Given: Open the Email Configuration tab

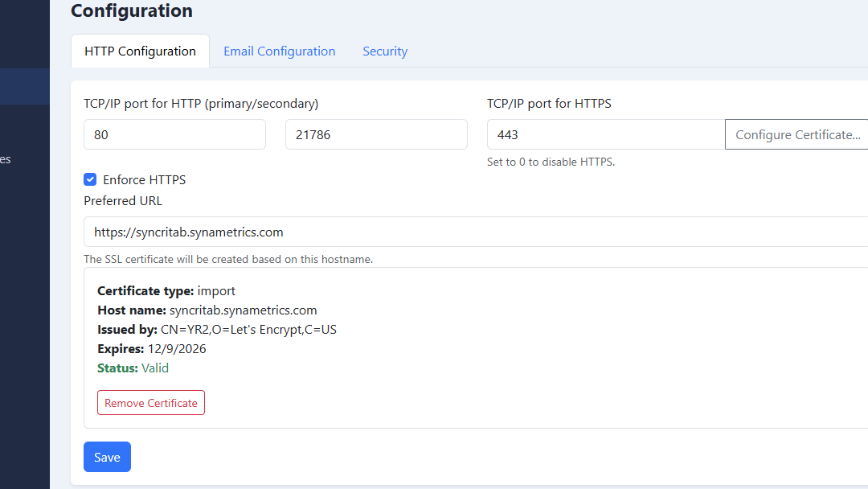Looking at the screenshot, I should tap(279, 51).
